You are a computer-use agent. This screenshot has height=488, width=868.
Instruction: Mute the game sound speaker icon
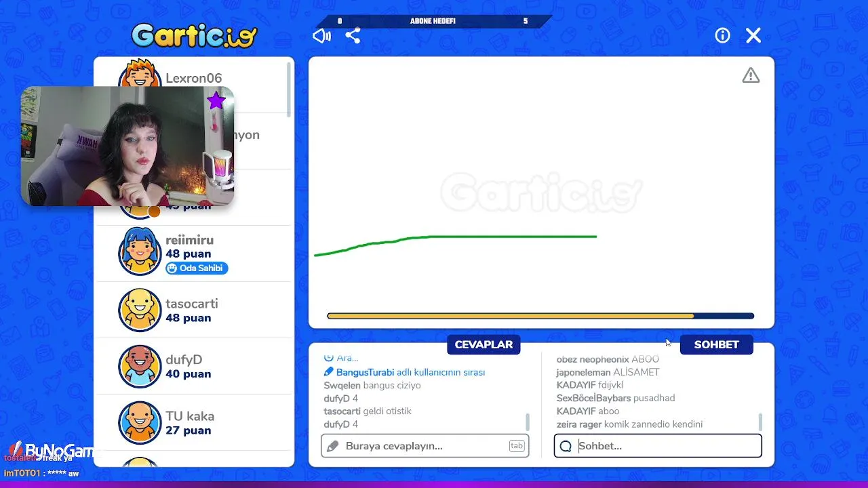(x=321, y=36)
